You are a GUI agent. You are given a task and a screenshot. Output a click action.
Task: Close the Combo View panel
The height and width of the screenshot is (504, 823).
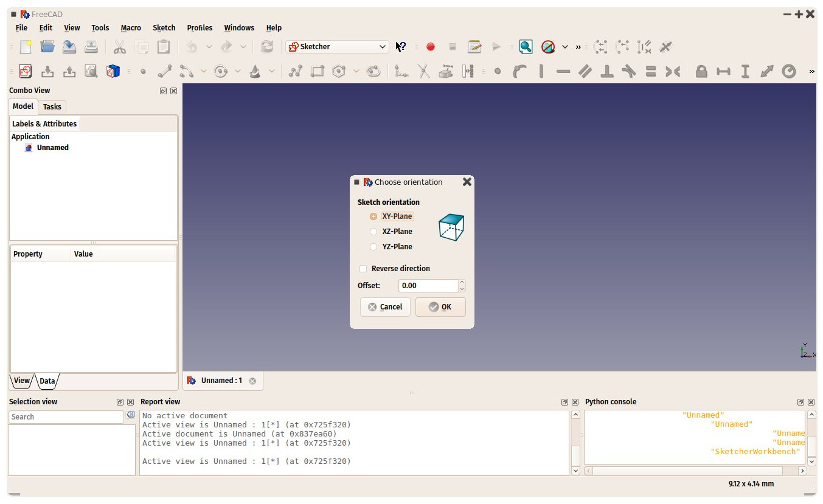pyautogui.click(x=173, y=91)
